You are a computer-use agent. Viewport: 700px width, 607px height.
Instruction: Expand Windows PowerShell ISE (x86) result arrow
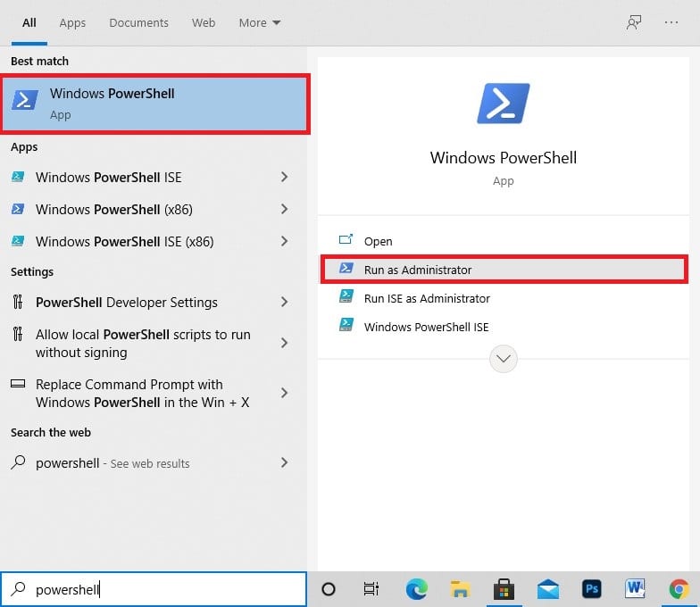(284, 241)
